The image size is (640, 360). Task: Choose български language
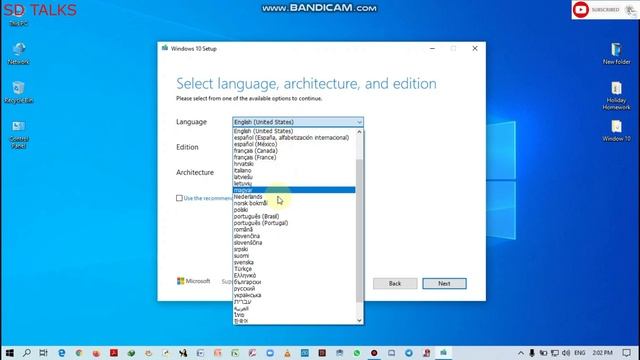(294, 282)
